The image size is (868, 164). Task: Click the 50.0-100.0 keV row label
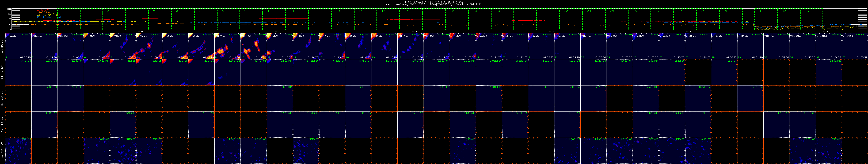[2, 151]
